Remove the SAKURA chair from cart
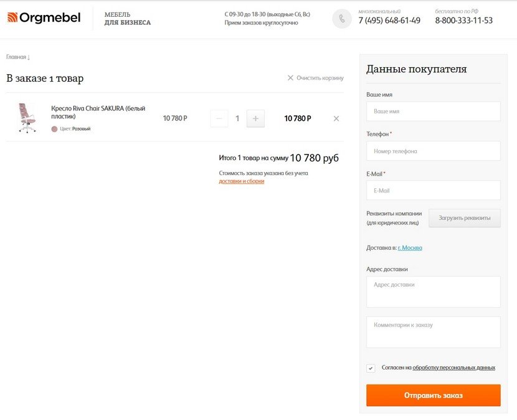Image resolution: width=517 pixels, height=420 pixels. [336, 118]
